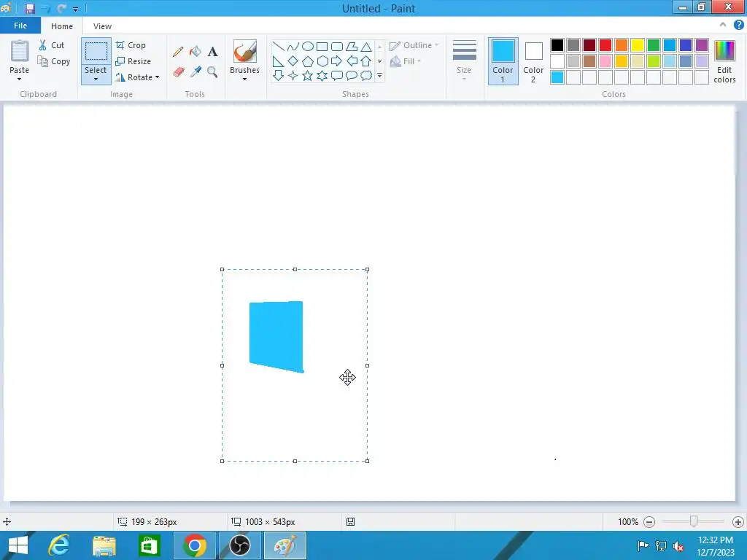The image size is (747, 560).
Task: Expand the Select dropdown arrow
Action: [96, 79]
